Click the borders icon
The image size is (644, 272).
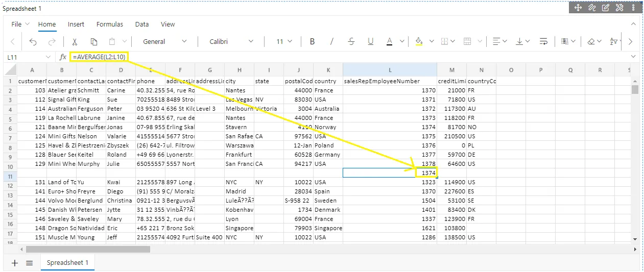tap(444, 42)
